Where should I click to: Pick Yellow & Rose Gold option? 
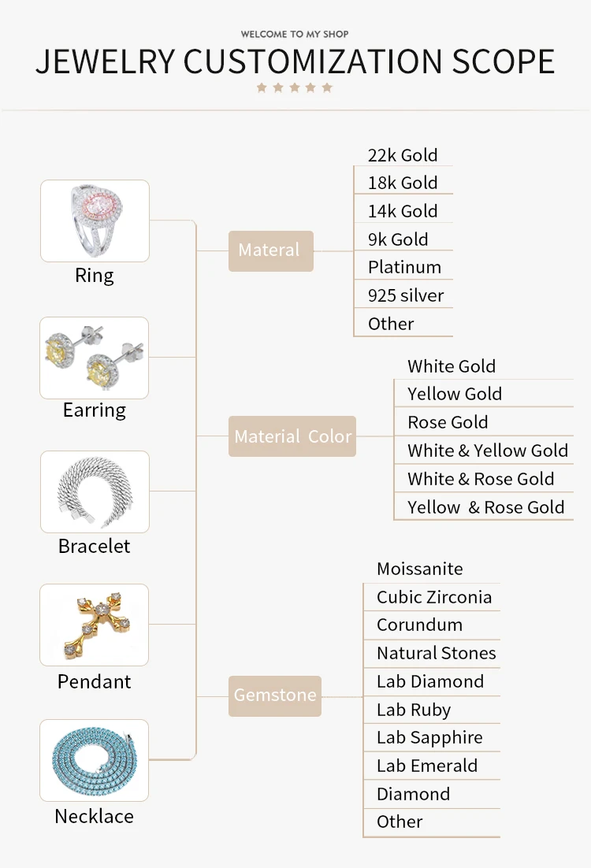click(x=485, y=507)
